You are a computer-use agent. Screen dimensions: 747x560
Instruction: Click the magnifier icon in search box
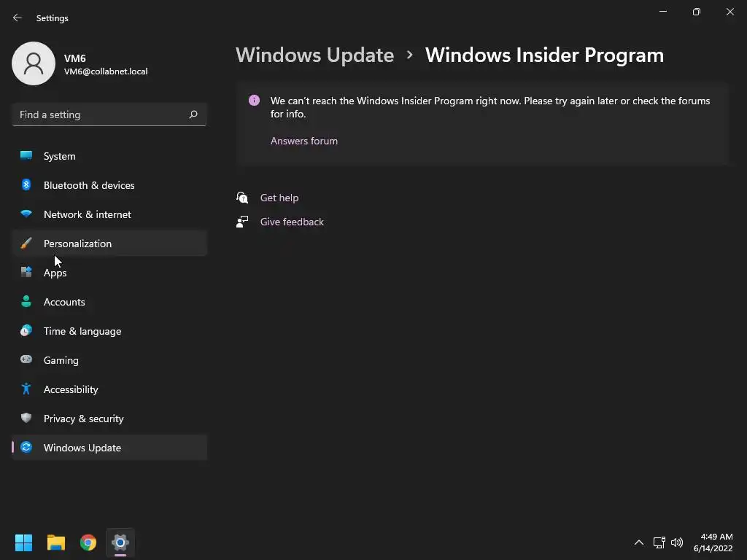pyautogui.click(x=193, y=114)
